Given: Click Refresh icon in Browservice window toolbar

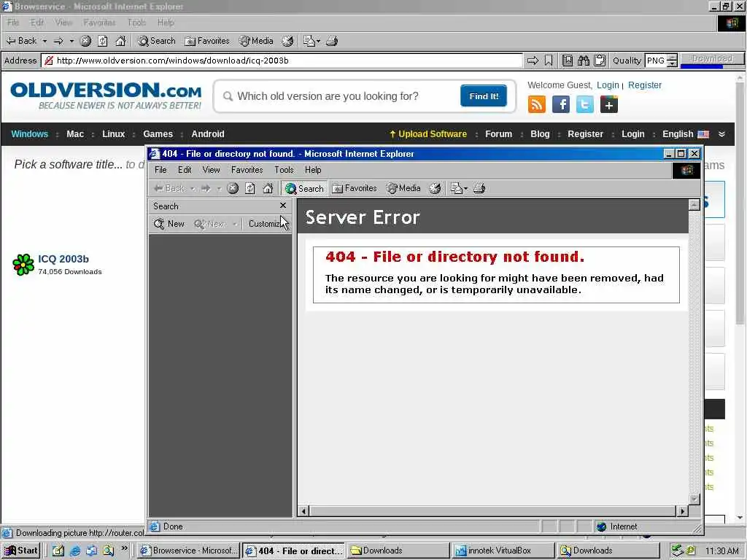Looking at the screenshot, I should (103, 42).
